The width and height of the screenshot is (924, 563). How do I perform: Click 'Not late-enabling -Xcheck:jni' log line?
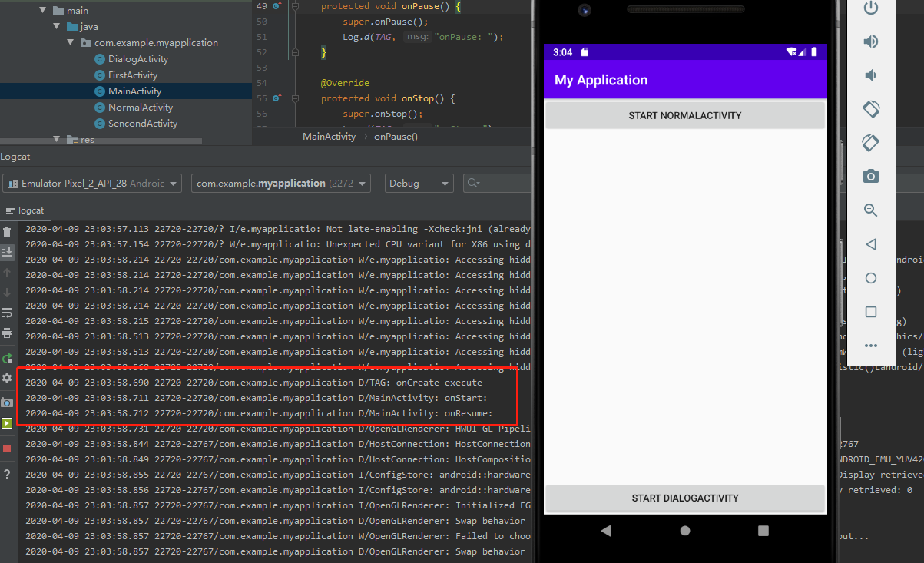coord(277,229)
